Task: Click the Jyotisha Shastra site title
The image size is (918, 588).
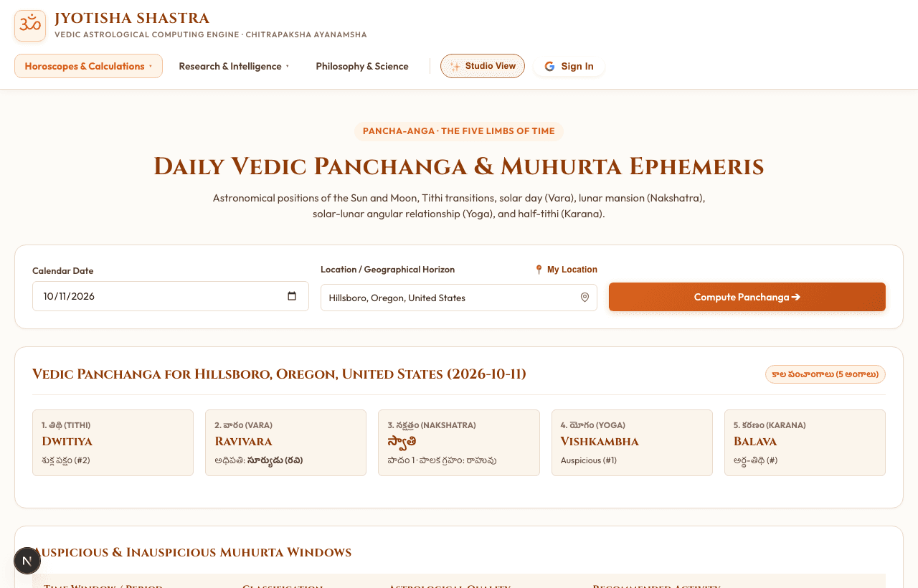Action: (x=132, y=19)
